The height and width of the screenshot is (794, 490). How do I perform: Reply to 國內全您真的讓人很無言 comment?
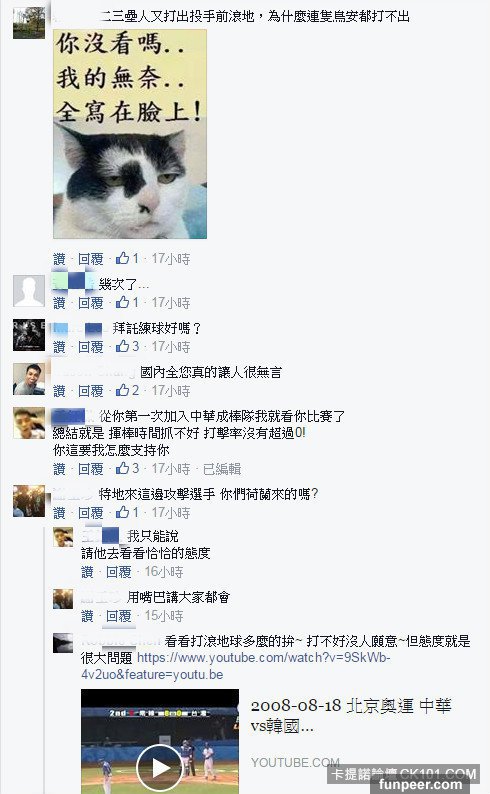(91, 391)
